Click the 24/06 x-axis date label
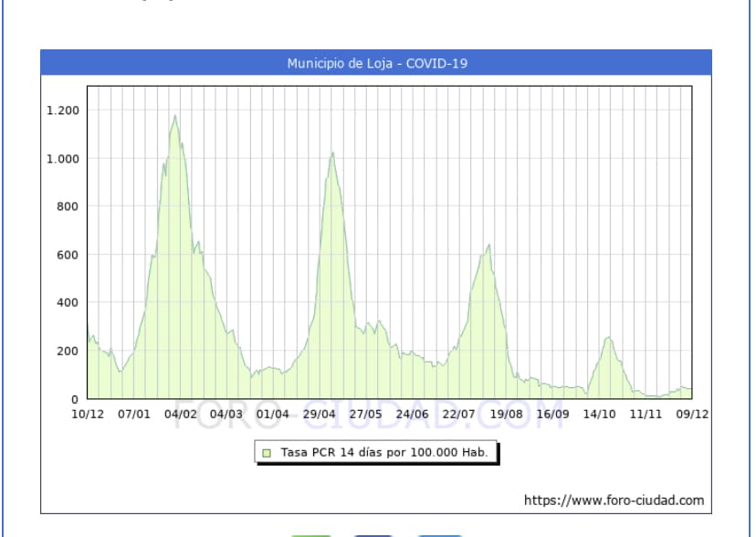Screen dimensions: 756x537 (x=413, y=414)
